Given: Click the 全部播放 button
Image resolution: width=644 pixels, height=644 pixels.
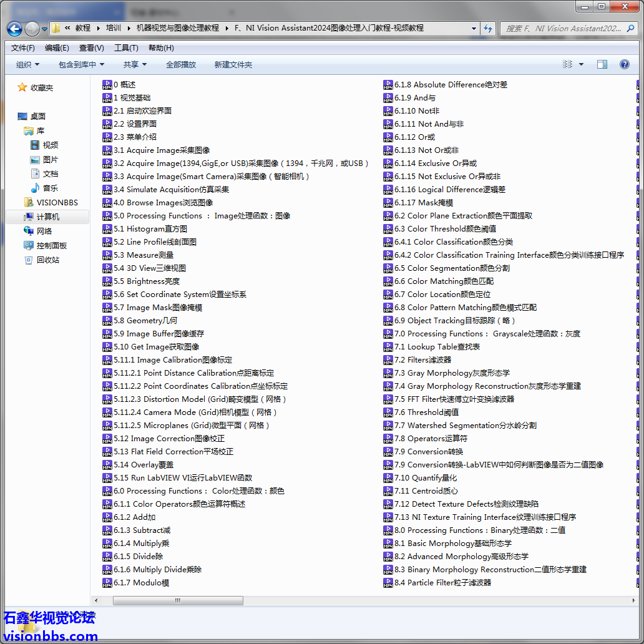Looking at the screenshot, I should click(181, 65).
